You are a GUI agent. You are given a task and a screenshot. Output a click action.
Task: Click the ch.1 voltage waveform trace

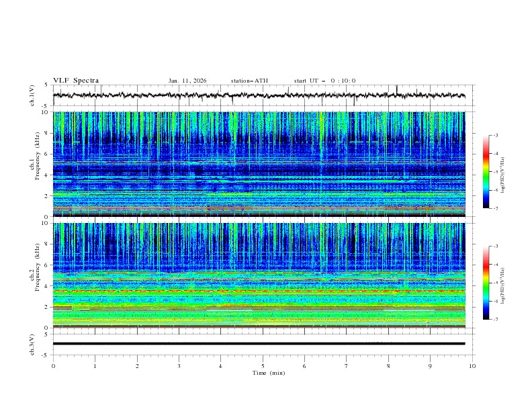coord(259,95)
